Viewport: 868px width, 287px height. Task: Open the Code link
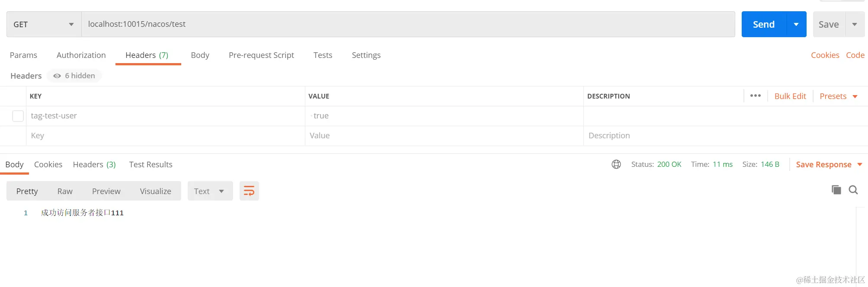855,55
